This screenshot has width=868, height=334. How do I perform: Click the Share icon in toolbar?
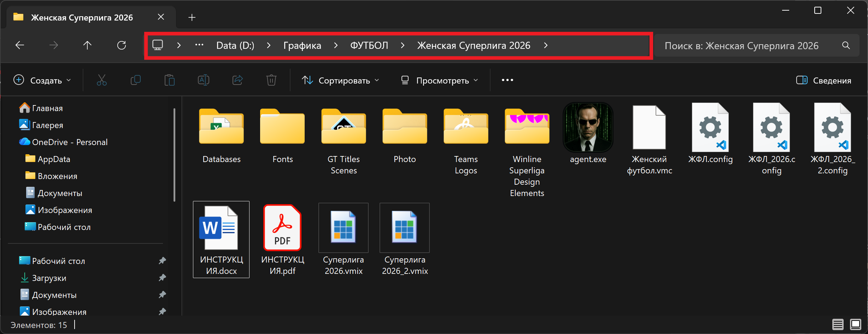pos(237,80)
